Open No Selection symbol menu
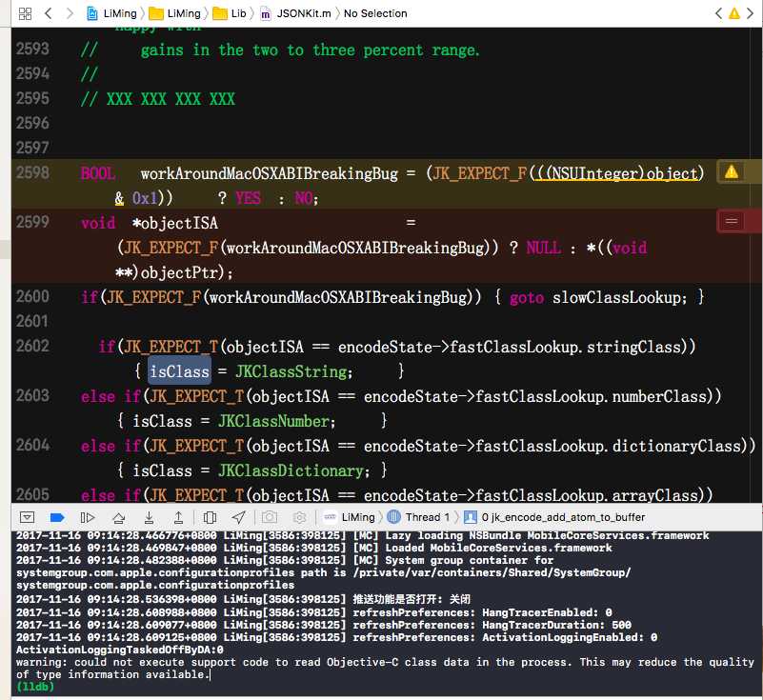Image resolution: width=763 pixels, height=700 pixels. coord(375,13)
